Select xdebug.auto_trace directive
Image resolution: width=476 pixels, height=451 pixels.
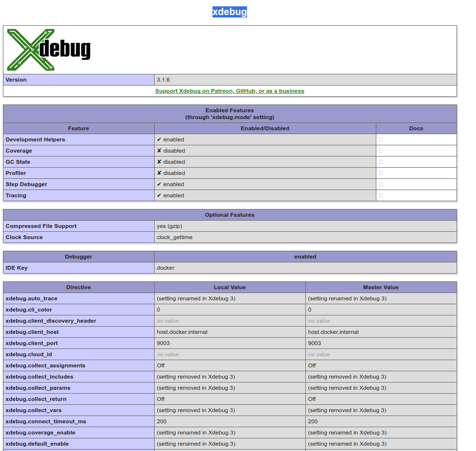(x=32, y=299)
